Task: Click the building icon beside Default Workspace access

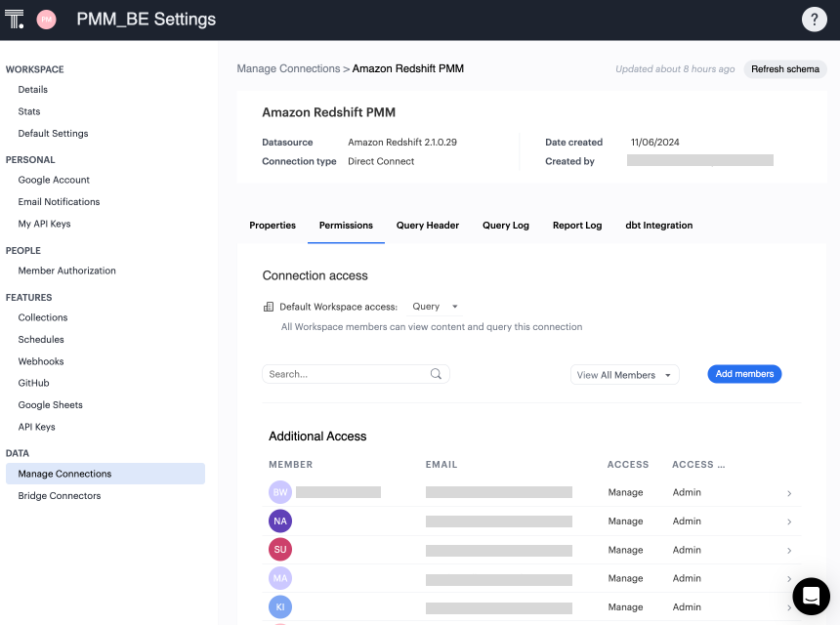Action: [269, 307]
